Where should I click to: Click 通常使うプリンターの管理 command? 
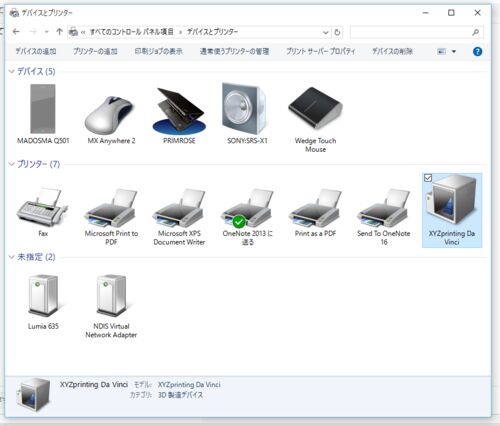tap(234, 51)
